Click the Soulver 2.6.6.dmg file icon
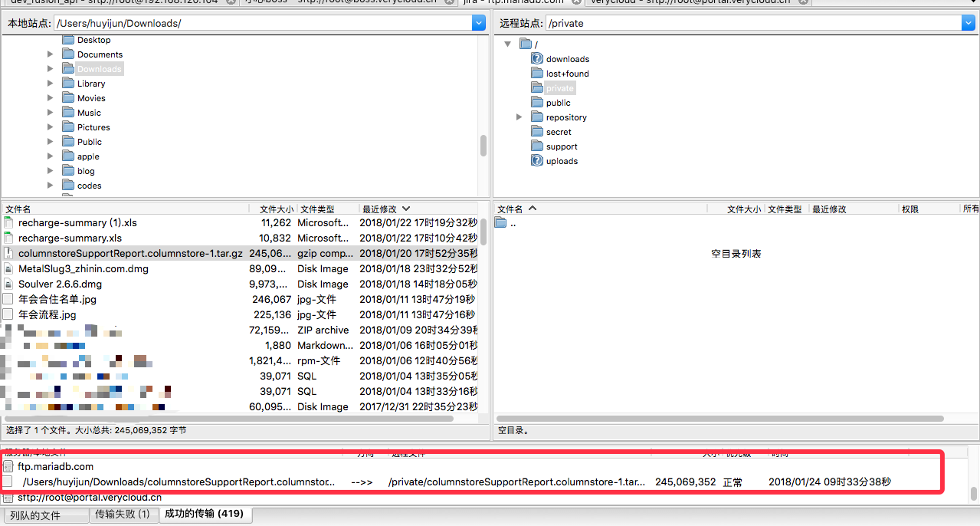980x526 pixels. 8,284
